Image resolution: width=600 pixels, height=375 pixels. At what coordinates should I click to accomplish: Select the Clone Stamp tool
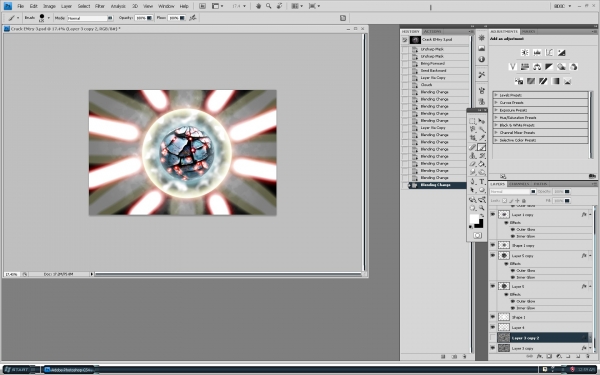coord(473,155)
